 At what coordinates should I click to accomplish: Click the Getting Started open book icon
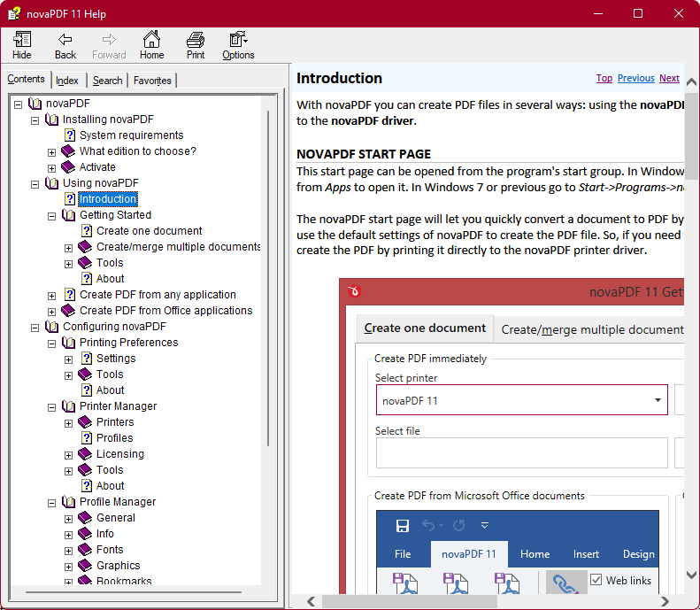[x=69, y=215]
